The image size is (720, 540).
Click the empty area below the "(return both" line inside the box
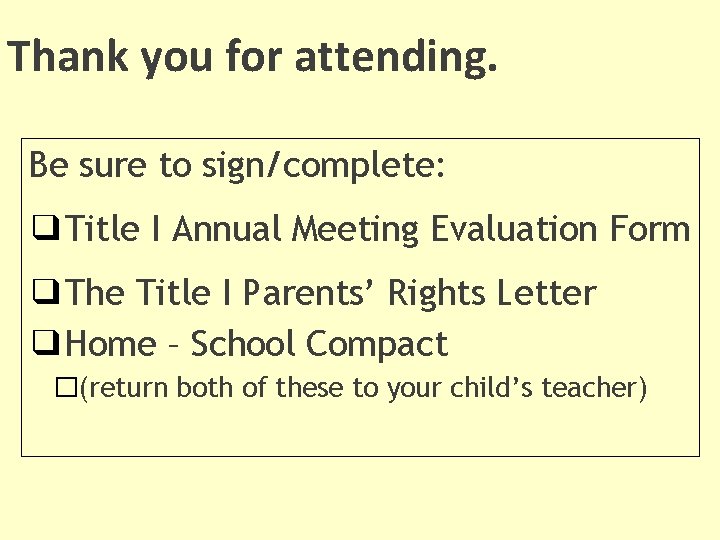pos(360,430)
